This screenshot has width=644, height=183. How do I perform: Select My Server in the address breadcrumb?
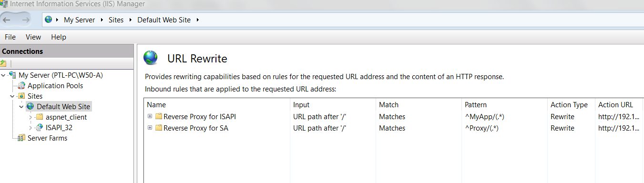coord(79,20)
